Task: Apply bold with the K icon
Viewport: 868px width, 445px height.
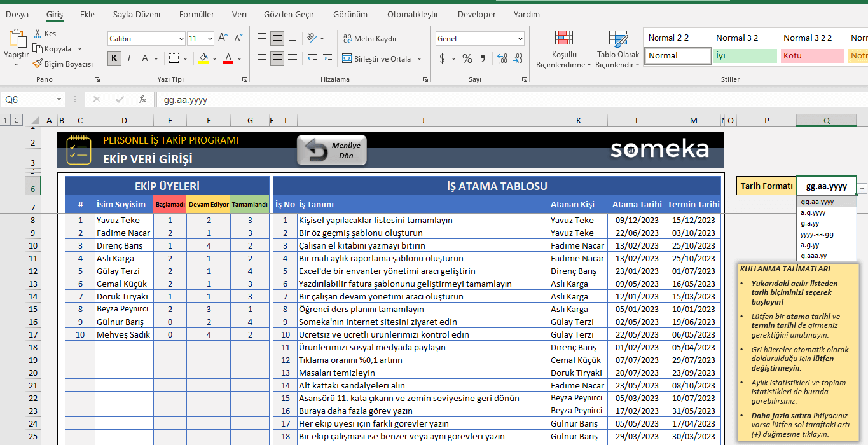Action: [114, 58]
